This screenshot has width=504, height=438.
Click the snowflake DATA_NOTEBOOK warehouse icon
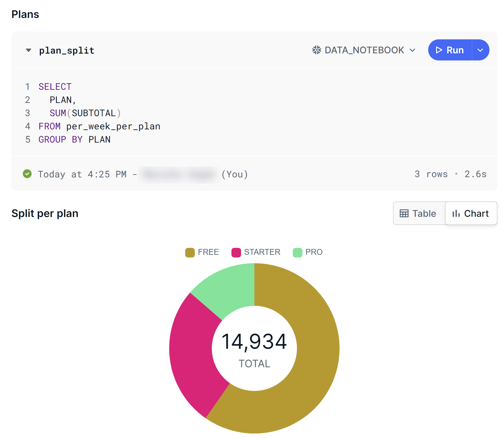point(317,50)
